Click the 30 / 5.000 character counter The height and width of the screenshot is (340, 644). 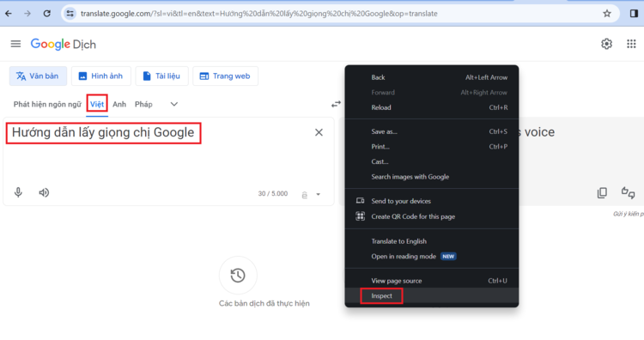click(273, 193)
